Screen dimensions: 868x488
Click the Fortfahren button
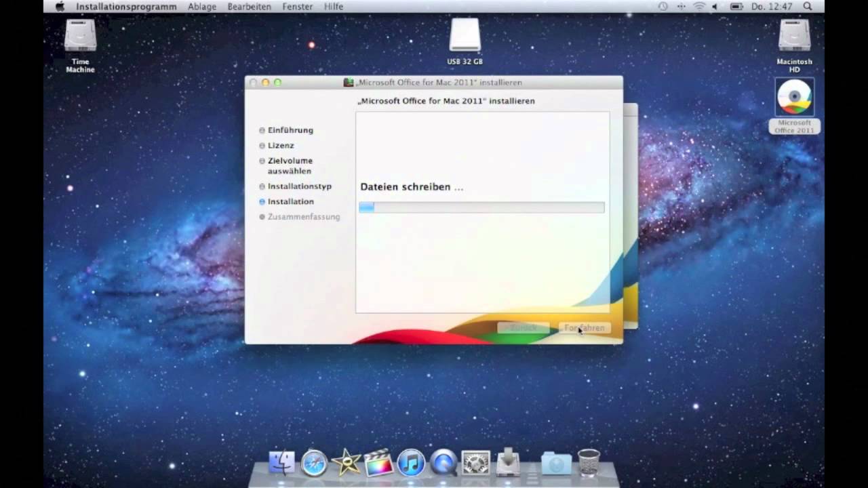pos(585,328)
